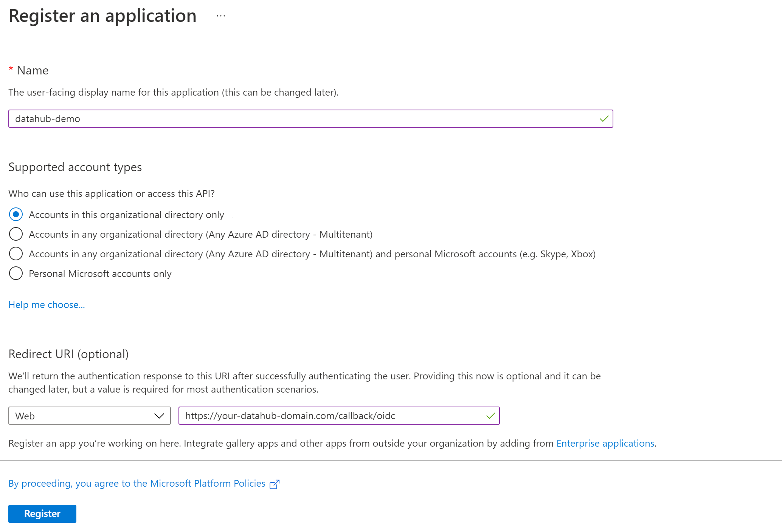The image size is (782, 532).
Task: Select Accounts in this organizational directory only
Action: coord(16,215)
